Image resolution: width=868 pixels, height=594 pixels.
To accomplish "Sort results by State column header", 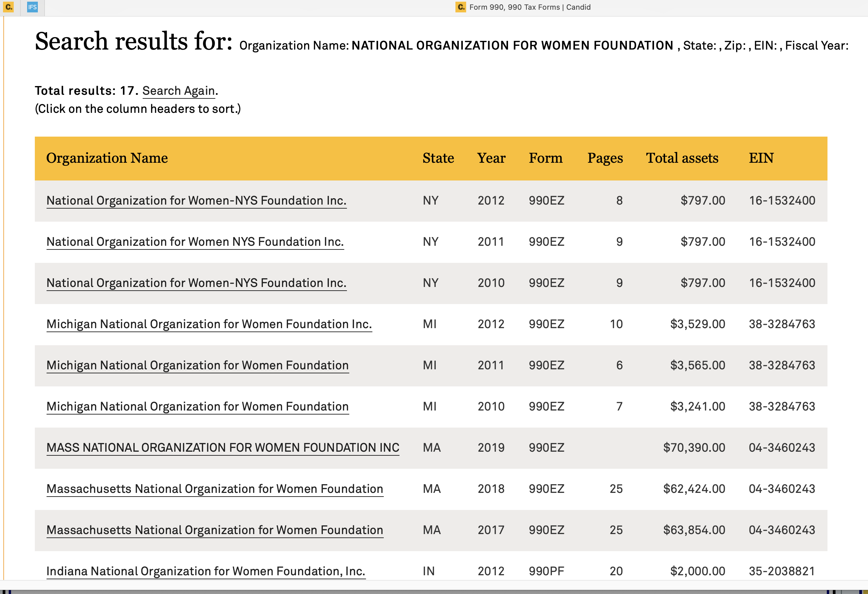I will (x=438, y=158).
